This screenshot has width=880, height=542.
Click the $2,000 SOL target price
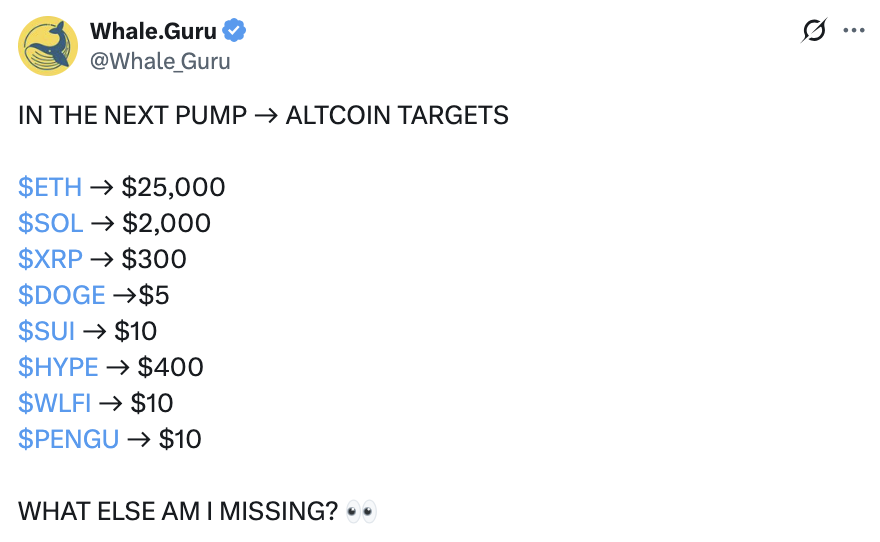click(167, 223)
